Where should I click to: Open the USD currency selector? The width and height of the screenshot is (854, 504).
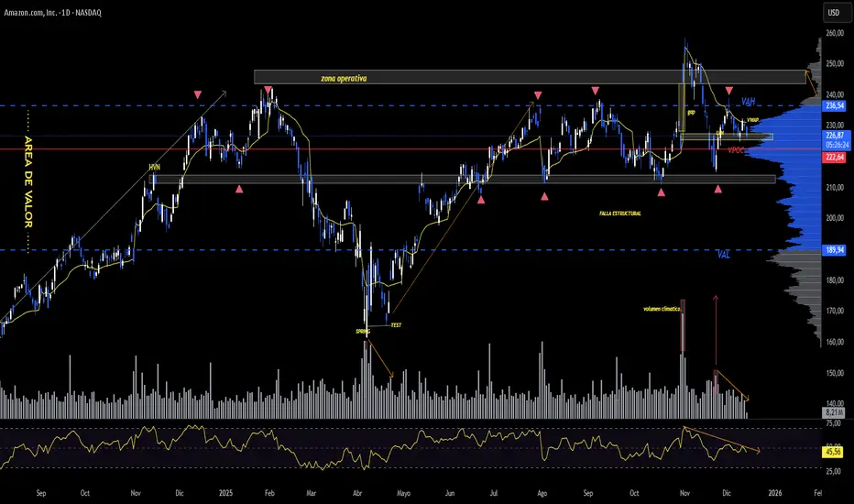(x=834, y=13)
